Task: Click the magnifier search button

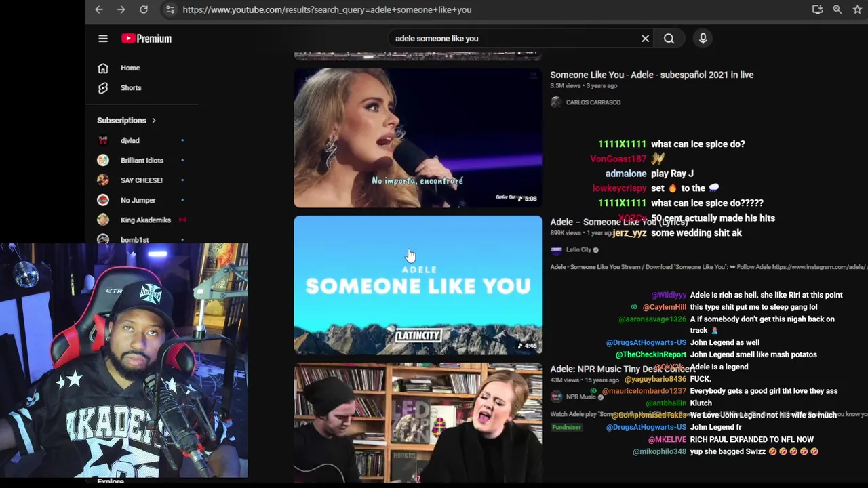Action: [669, 39]
